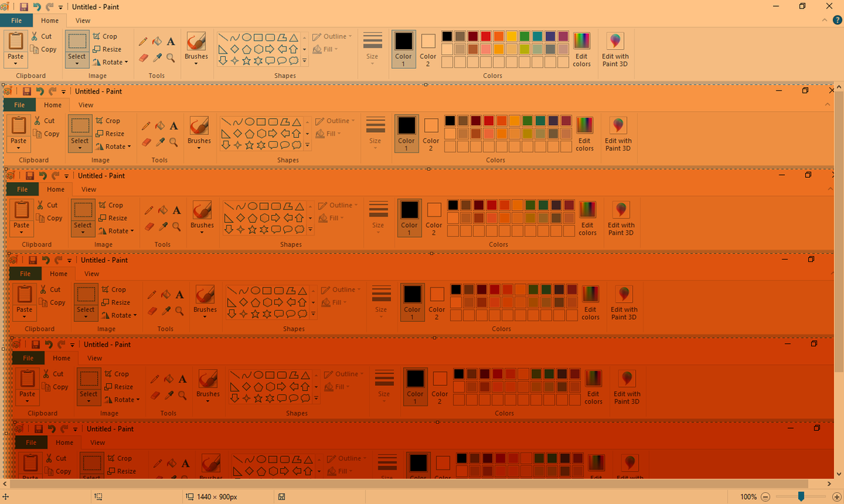The width and height of the screenshot is (844, 504).
Task: Select the Polygon shape in main ribbon gallery
Action: pos(283,37)
